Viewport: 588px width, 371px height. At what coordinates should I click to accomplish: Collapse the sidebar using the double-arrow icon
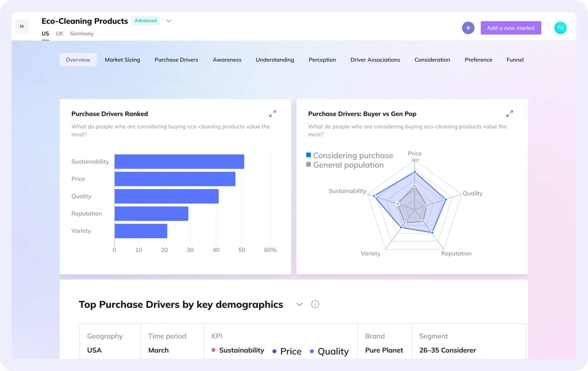22,26
